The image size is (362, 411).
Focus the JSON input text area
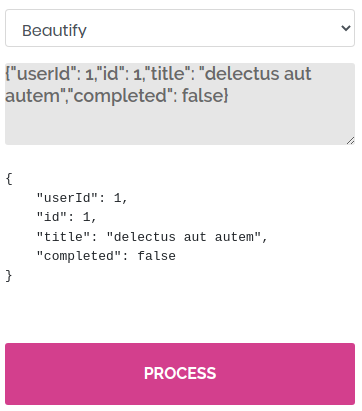pyautogui.click(x=180, y=104)
